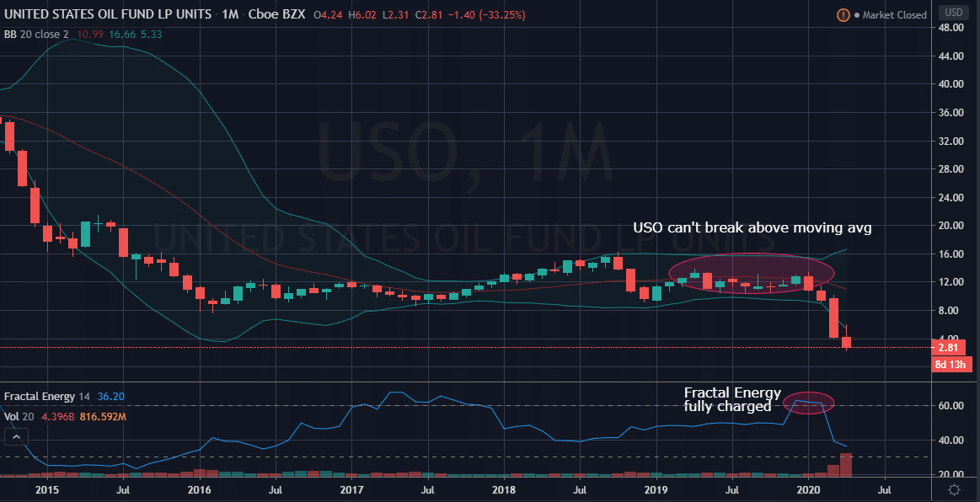Click the close value C2.81 in the header
The image size is (980, 502).
(429, 14)
